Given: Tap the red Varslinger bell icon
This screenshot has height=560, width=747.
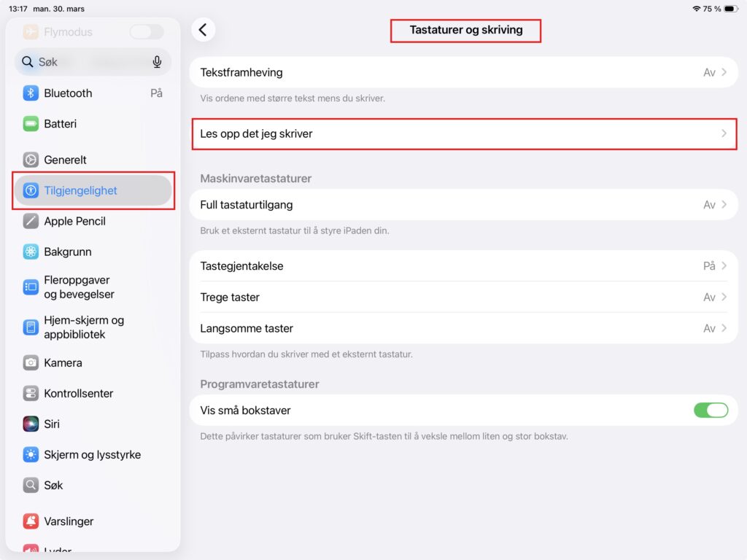Looking at the screenshot, I should [x=31, y=521].
